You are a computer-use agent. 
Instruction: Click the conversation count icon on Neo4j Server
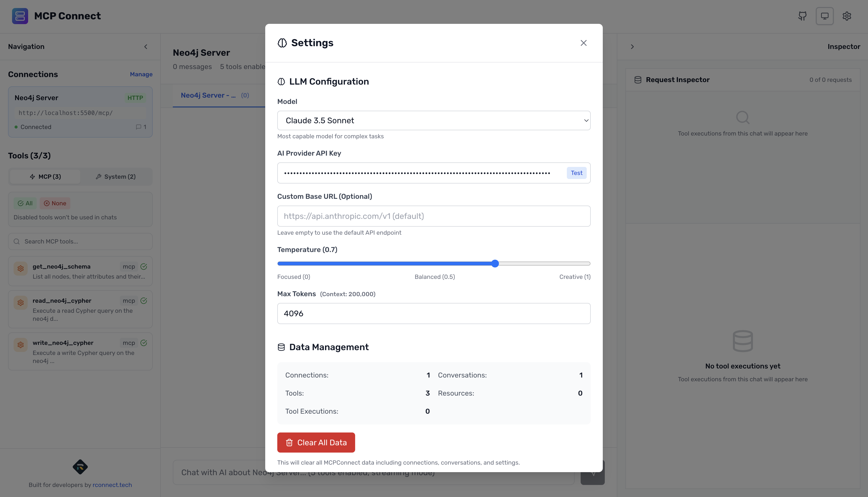(139, 127)
